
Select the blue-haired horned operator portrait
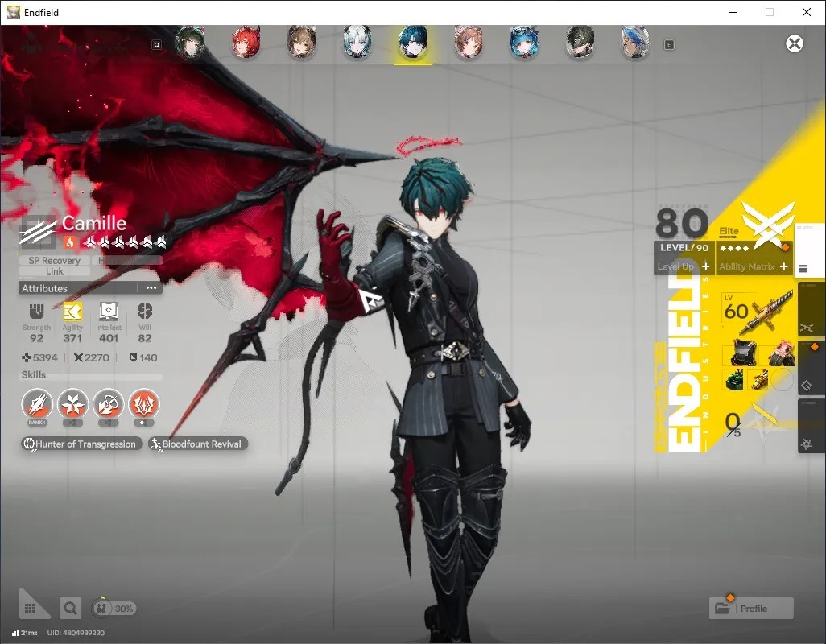pyautogui.click(x=524, y=42)
